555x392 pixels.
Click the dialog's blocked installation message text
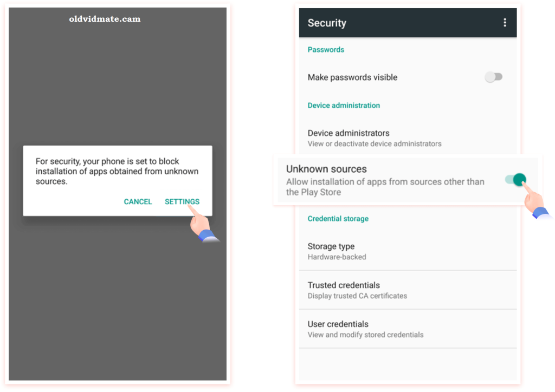(x=117, y=171)
